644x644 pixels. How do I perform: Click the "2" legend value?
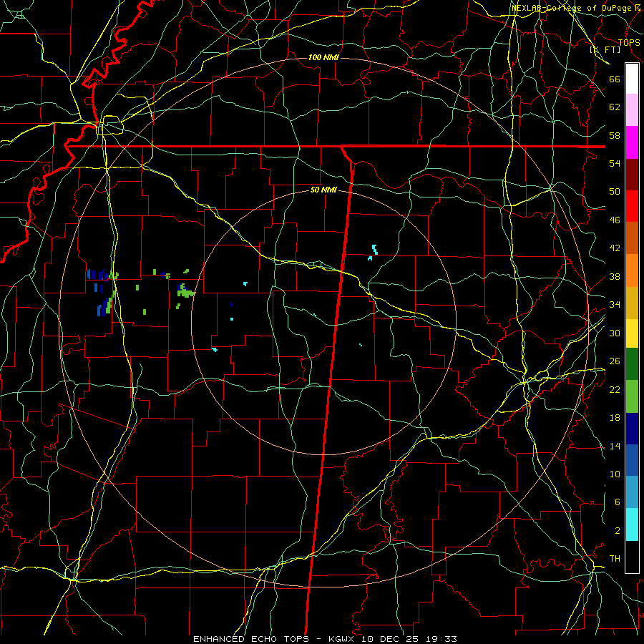click(617, 531)
